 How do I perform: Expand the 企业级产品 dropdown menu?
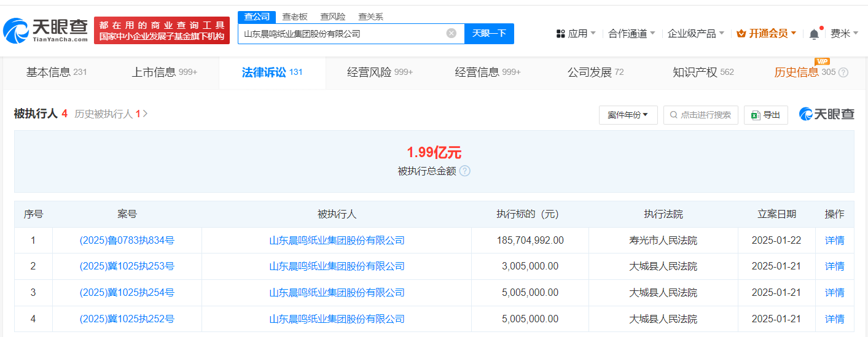[695, 34]
